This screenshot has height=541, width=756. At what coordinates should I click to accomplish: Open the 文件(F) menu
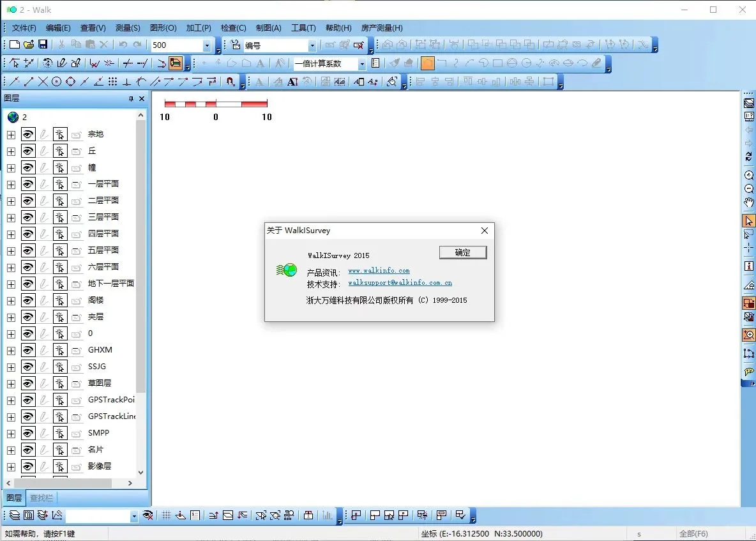tap(24, 28)
